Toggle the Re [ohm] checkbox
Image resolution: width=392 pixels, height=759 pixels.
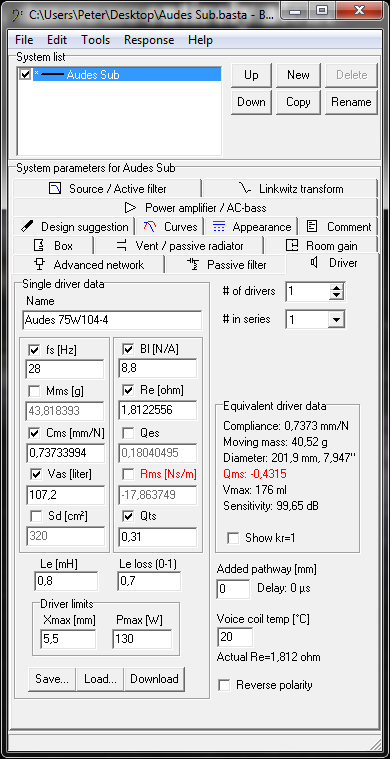pos(128,391)
